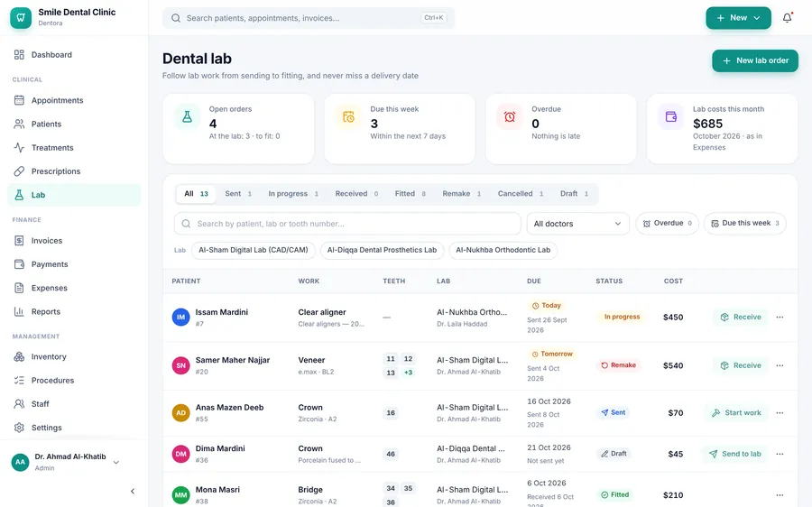Open the more options menu for Anas Mazen Deeb
812x507 pixels.
coord(780,413)
